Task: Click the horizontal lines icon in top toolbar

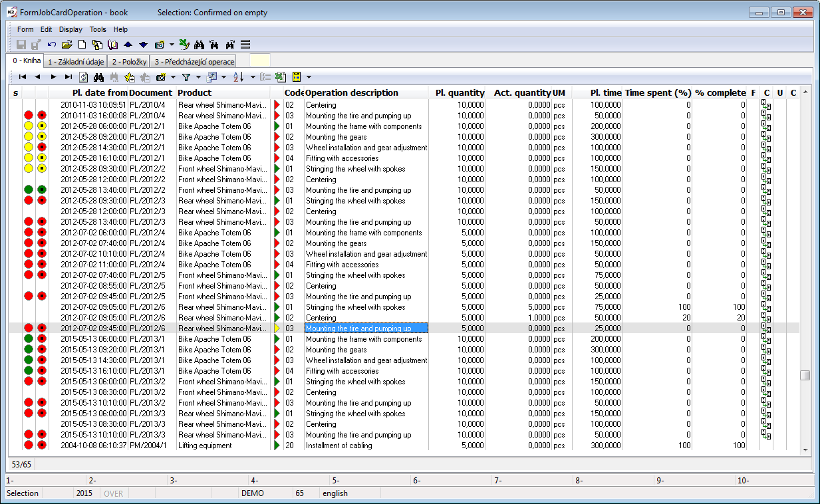Action: point(245,45)
